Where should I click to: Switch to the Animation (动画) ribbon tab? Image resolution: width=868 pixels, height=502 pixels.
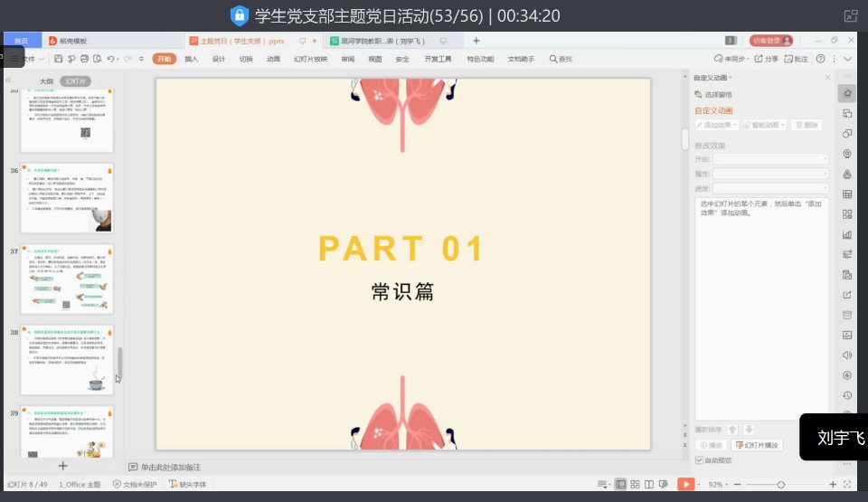pyautogui.click(x=273, y=59)
